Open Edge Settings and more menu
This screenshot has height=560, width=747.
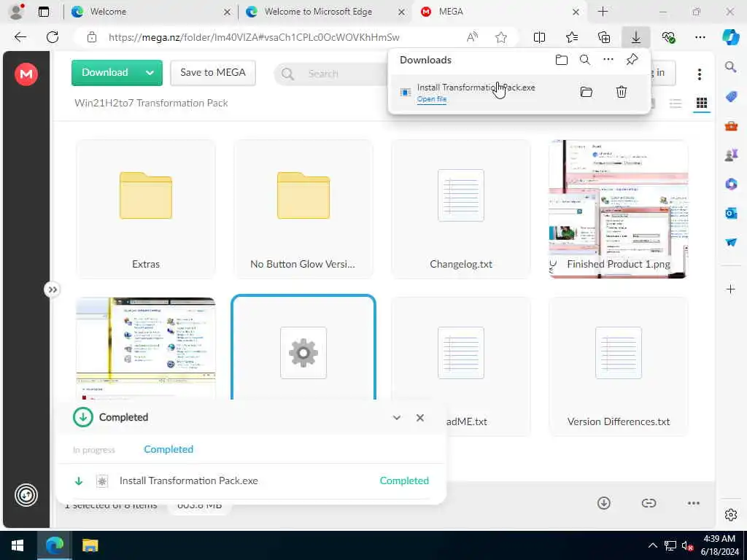(x=700, y=37)
